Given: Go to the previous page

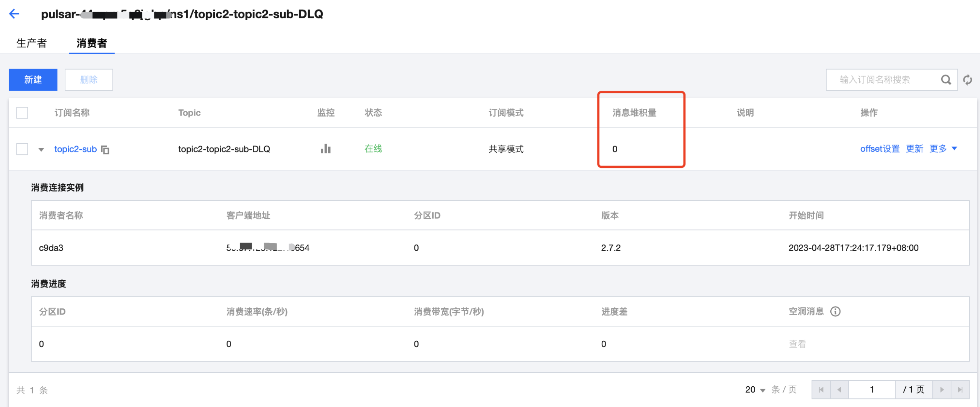Looking at the screenshot, I should click(x=839, y=389).
